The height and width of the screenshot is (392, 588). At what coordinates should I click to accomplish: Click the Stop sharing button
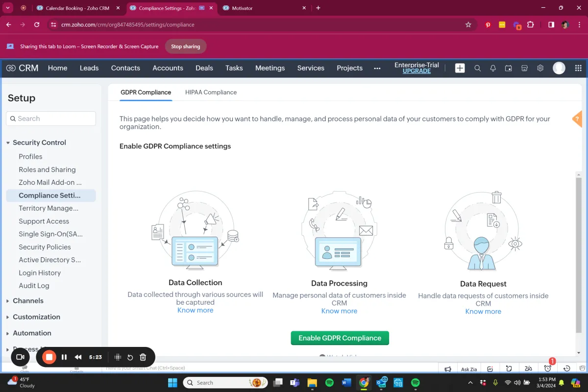(185, 47)
